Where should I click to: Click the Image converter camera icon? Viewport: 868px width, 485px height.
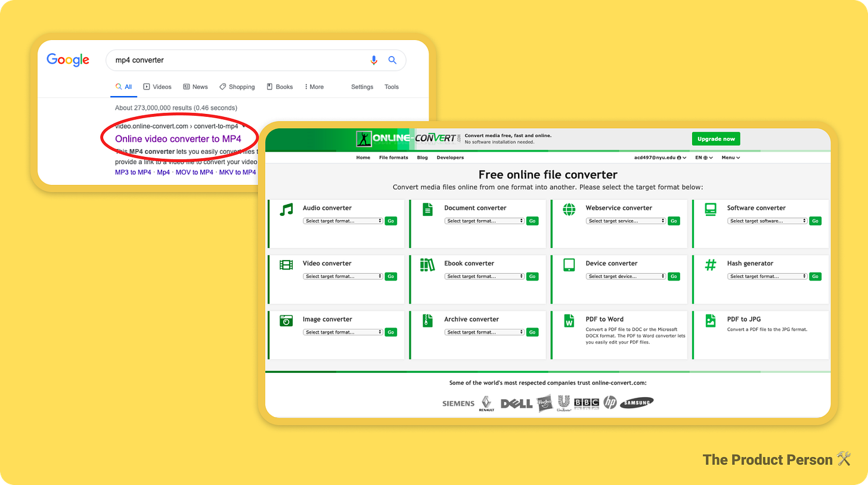click(x=287, y=320)
